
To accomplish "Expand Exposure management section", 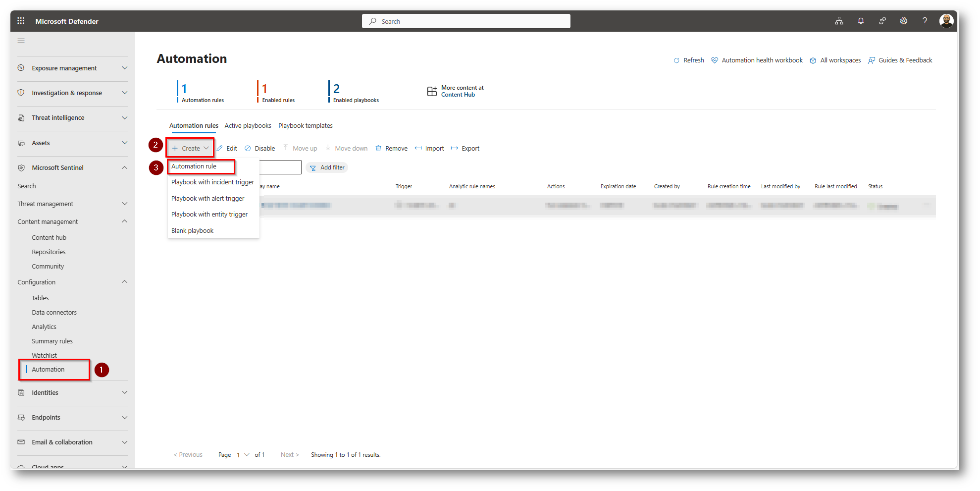I will click(x=125, y=68).
